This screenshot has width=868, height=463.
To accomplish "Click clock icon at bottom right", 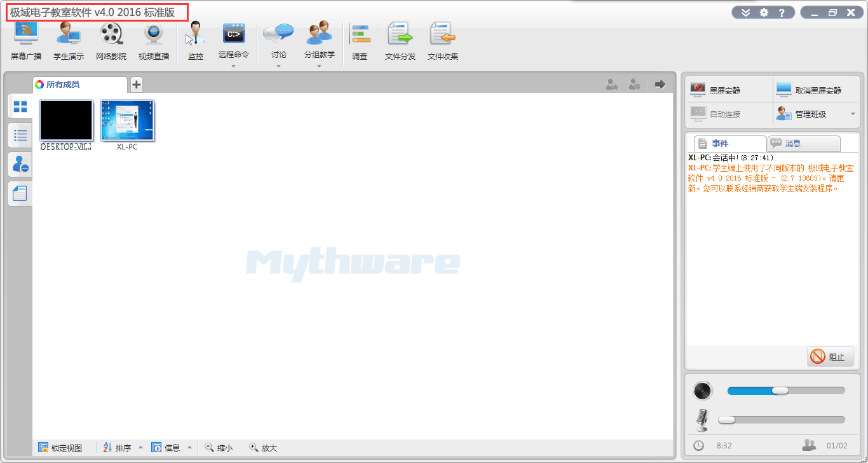I will coord(698,446).
